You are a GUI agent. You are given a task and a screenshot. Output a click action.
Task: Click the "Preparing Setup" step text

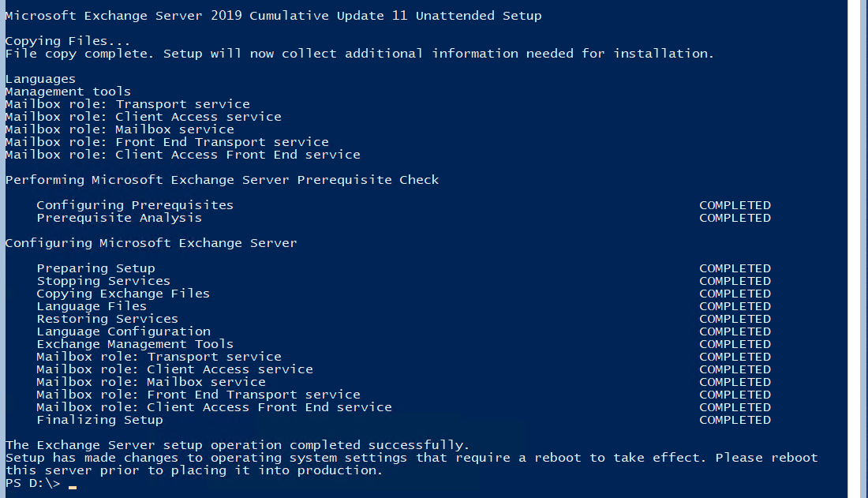click(95, 268)
